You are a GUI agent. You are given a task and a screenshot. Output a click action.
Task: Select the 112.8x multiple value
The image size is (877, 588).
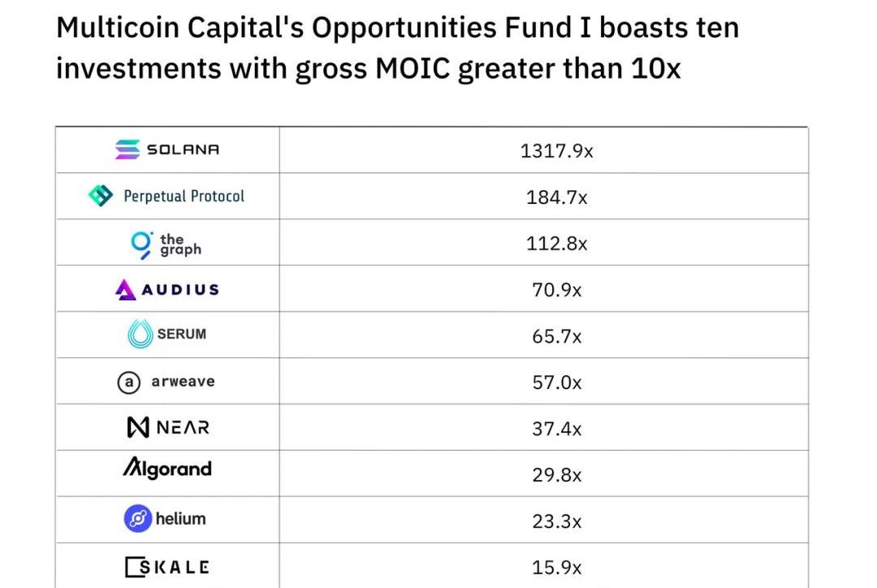coord(556,244)
